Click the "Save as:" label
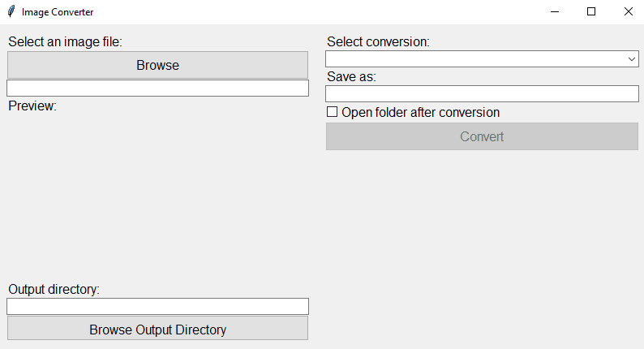The width and height of the screenshot is (644, 349). click(x=351, y=77)
